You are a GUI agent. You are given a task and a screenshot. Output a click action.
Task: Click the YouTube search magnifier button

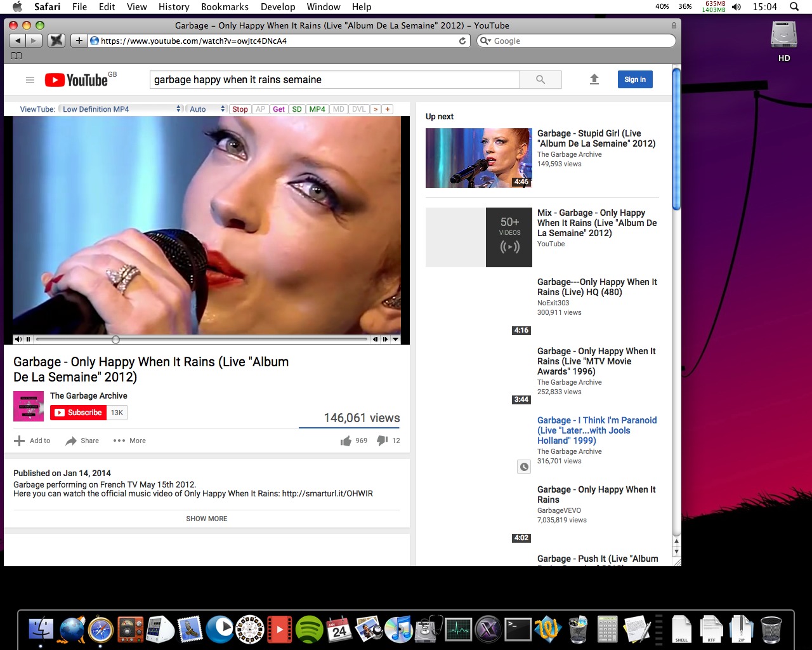click(x=540, y=80)
